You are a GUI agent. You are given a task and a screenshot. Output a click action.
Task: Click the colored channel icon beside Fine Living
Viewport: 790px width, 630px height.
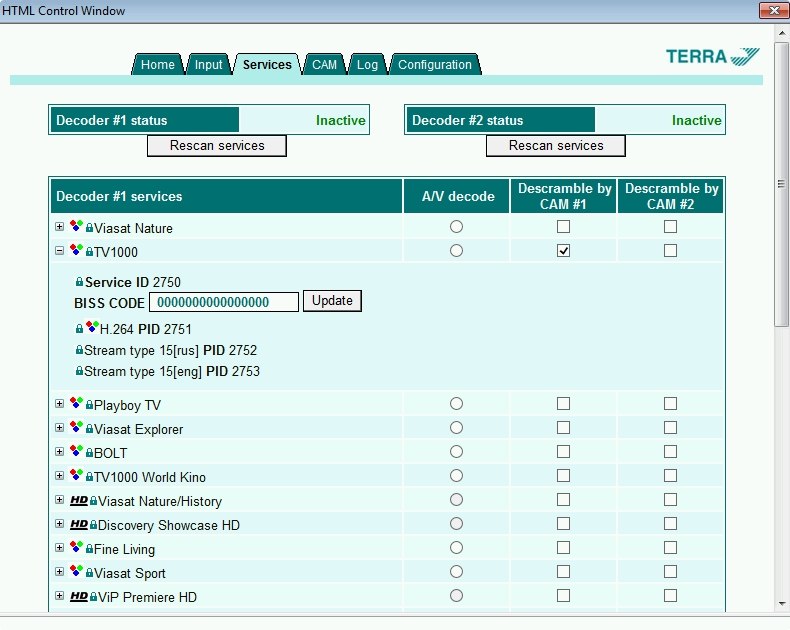click(76, 546)
